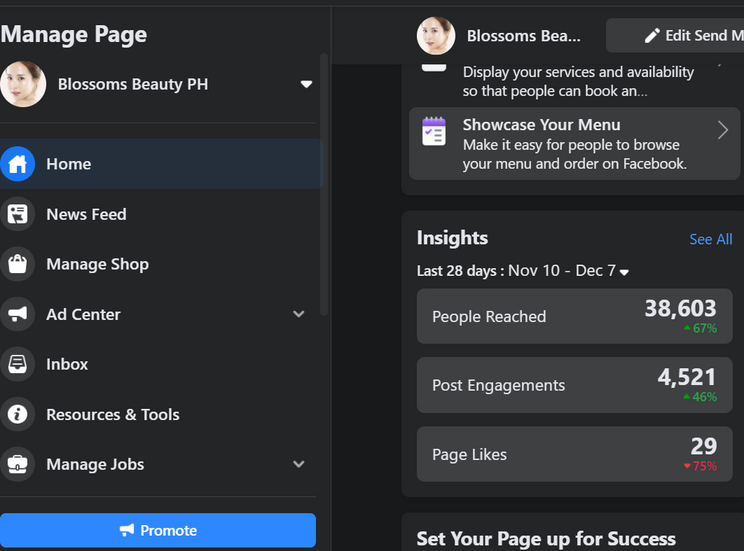Click 'Set Your Page up for Success' heading
The image size is (744, 551).
(x=546, y=539)
